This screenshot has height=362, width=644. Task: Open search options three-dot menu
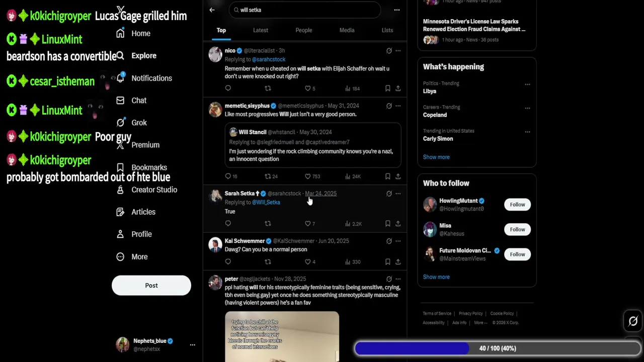(397, 10)
